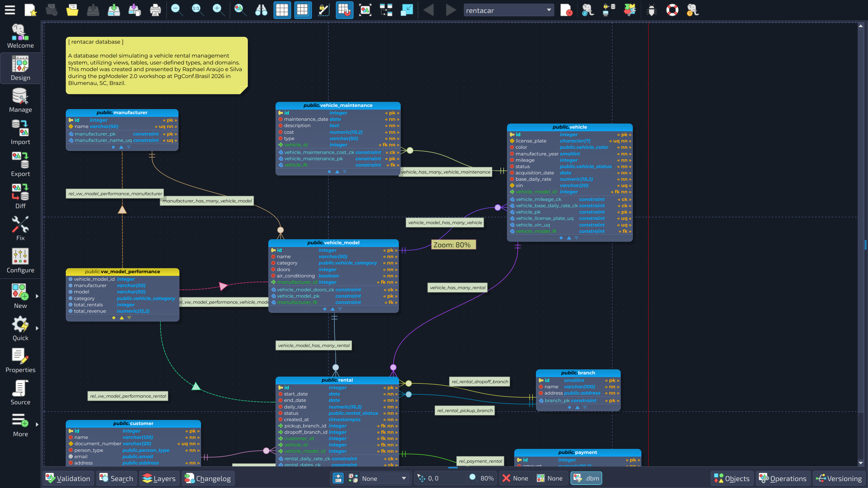Close the current model with red X page

566,10
